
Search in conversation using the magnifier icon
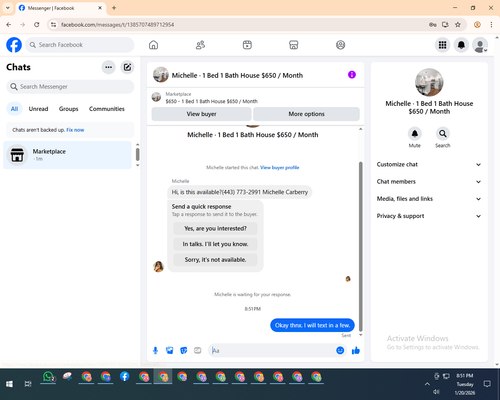pyautogui.click(x=442, y=134)
